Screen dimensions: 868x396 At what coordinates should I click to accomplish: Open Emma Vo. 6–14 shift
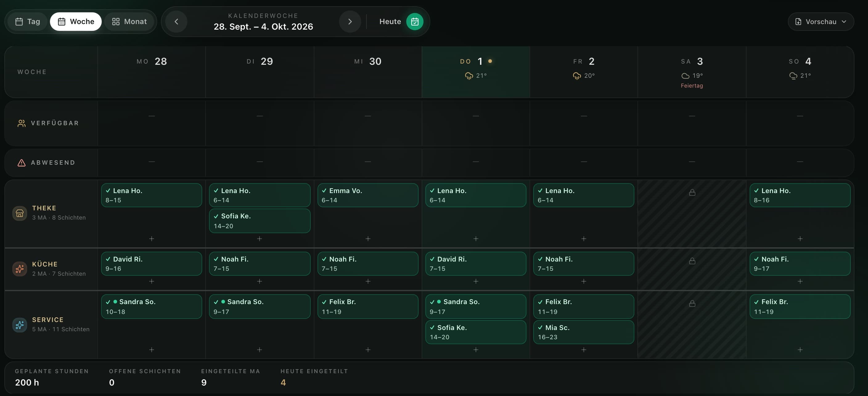coord(368,195)
